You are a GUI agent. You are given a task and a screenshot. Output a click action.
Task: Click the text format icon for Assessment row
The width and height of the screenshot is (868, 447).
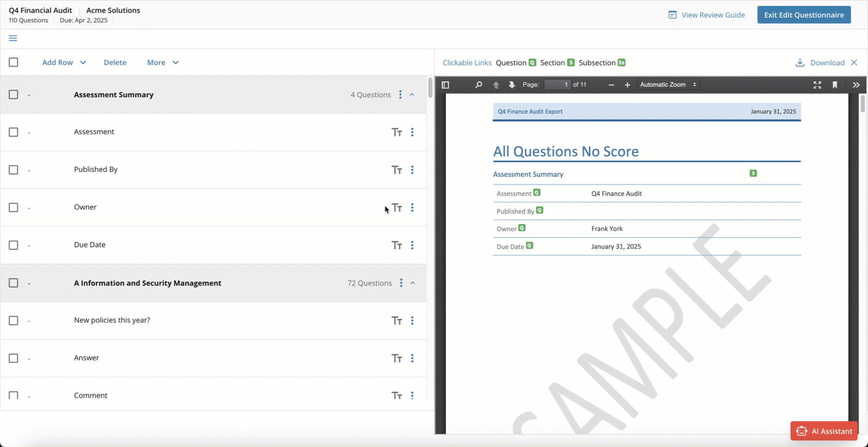tap(397, 132)
